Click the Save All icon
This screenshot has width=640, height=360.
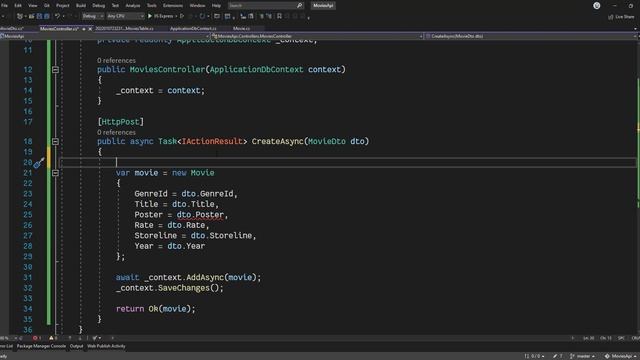(47, 16)
